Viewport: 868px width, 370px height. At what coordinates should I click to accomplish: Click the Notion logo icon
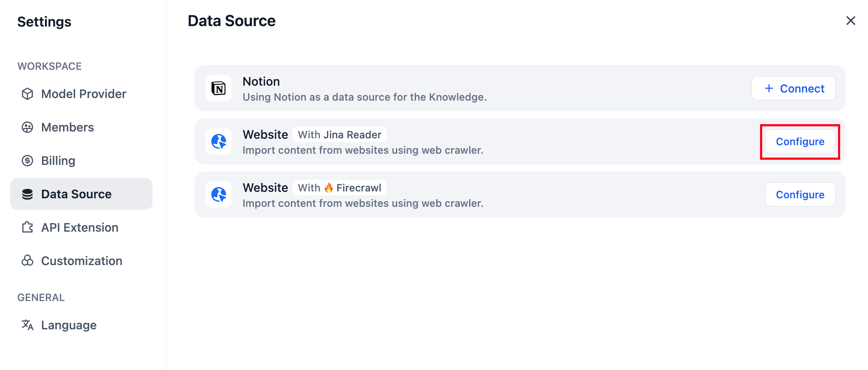pyautogui.click(x=218, y=89)
